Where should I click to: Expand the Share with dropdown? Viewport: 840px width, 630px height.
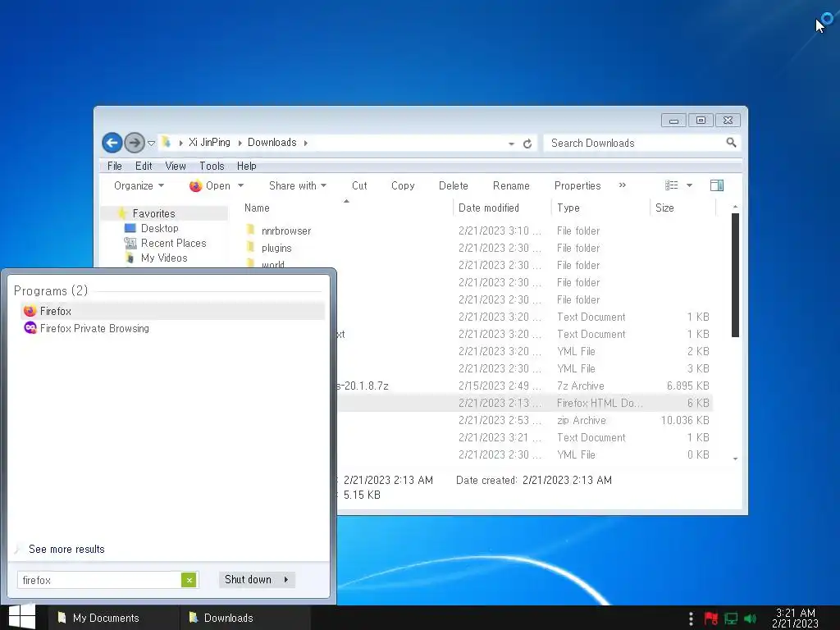point(297,186)
